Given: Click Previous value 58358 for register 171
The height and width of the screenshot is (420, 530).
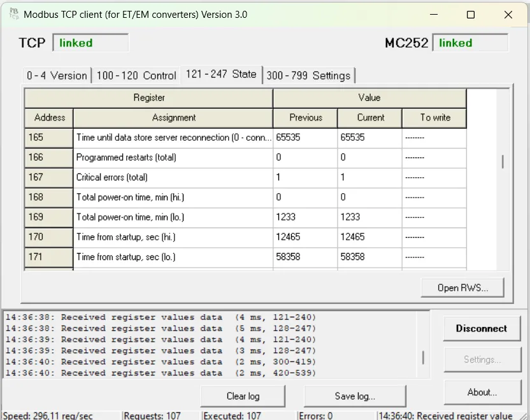Looking at the screenshot, I should click(305, 257).
